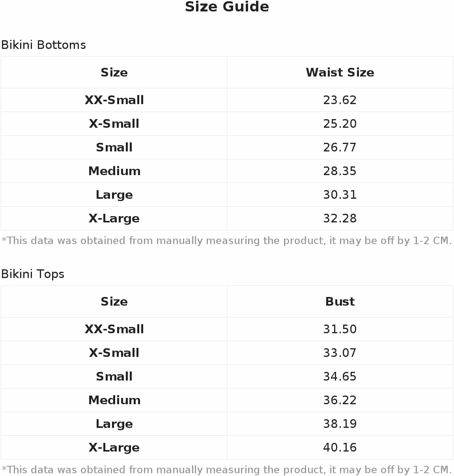The height and width of the screenshot is (476, 454).
Task: Click bust value 40.16
Action: (x=340, y=448)
